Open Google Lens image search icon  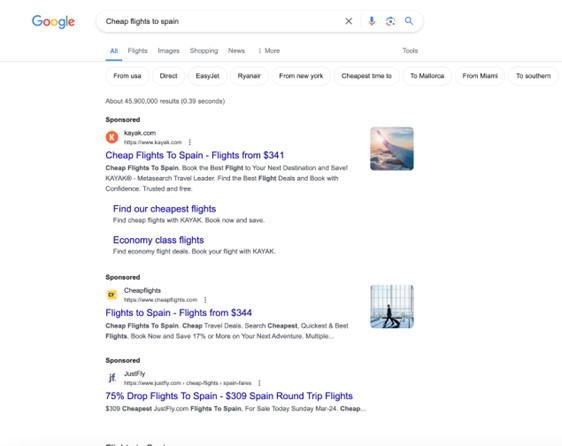tap(390, 21)
